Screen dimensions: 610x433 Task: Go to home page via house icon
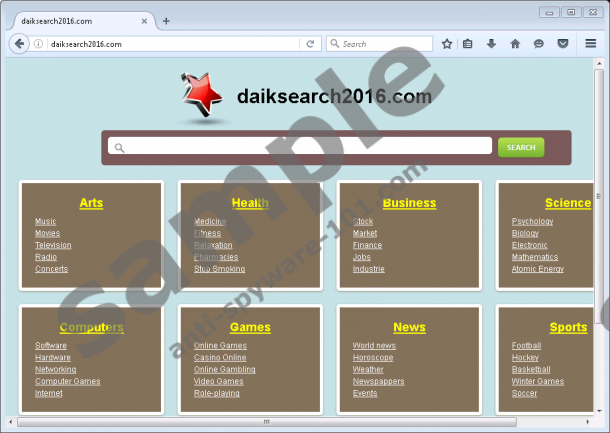[515, 44]
